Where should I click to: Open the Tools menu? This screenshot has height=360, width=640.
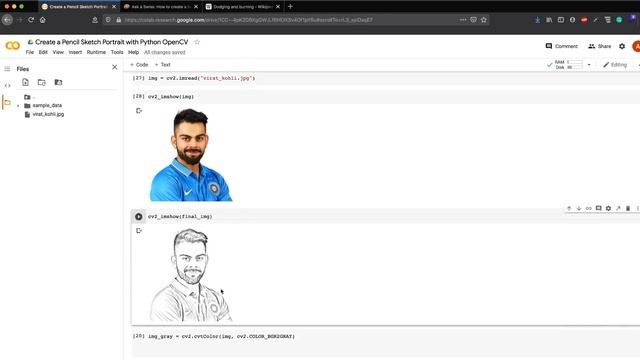pyautogui.click(x=117, y=52)
